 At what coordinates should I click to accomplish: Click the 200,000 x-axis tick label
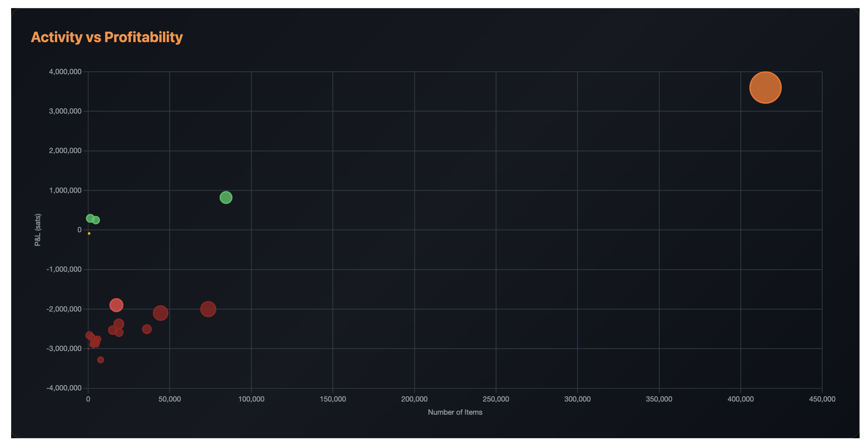click(x=414, y=399)
